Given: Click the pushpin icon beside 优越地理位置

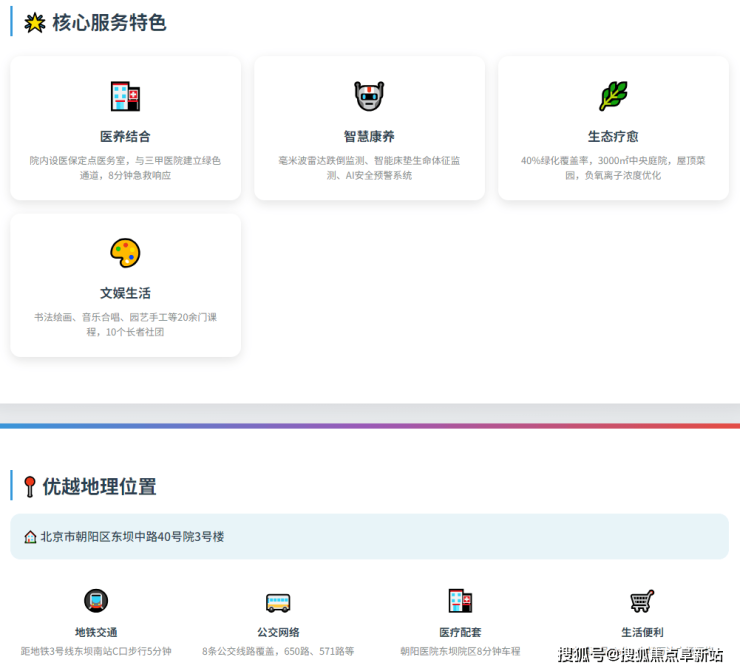Looking at the screenshot, I should 30,487.
